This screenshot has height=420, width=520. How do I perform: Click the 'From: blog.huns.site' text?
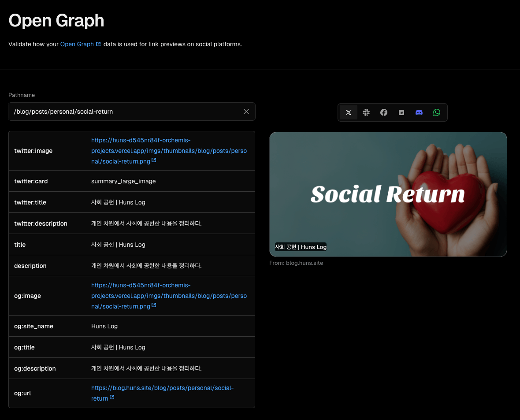coord(296,263)
